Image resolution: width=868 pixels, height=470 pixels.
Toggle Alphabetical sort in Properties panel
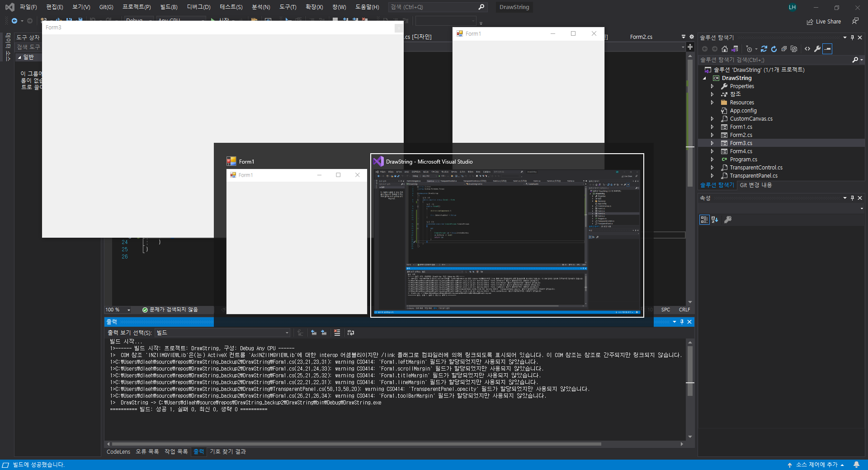715,220
